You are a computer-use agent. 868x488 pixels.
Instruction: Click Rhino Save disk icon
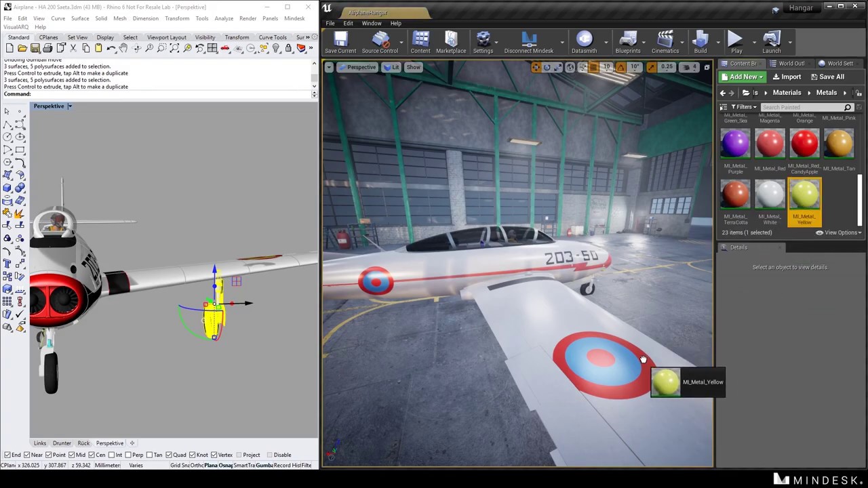click(x=35, y=48)
